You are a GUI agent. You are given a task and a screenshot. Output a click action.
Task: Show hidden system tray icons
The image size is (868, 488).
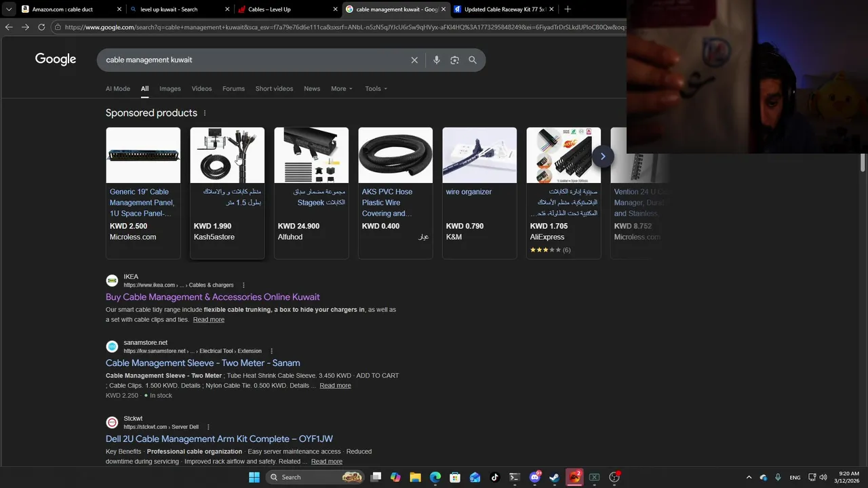pyautogui.click(x=749, y=477)
